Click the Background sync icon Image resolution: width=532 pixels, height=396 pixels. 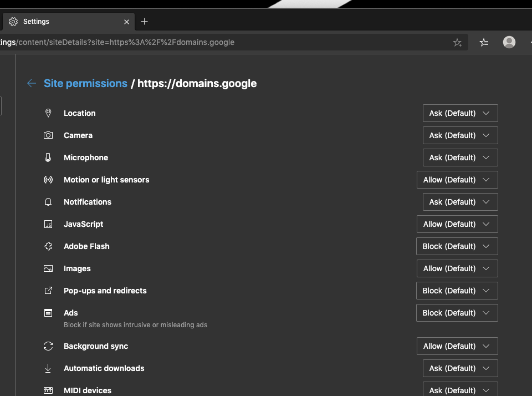click(x=48, y=346)
